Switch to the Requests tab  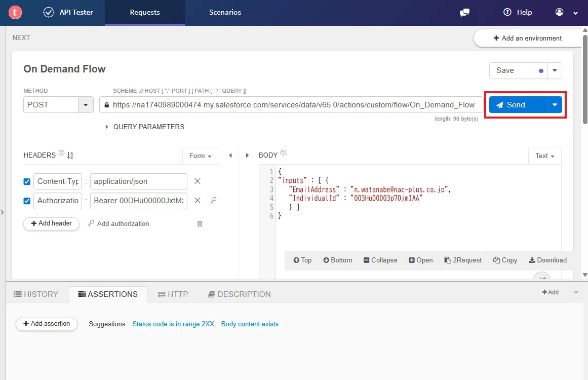[145, 12]
